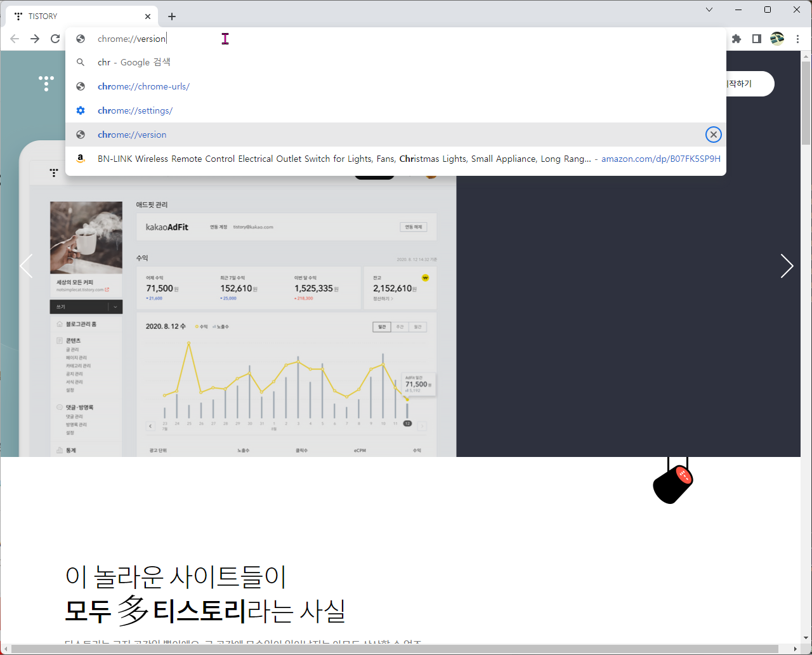Go to next slide with right arrow
Screen dimensions: 812x655
point(787,266)
